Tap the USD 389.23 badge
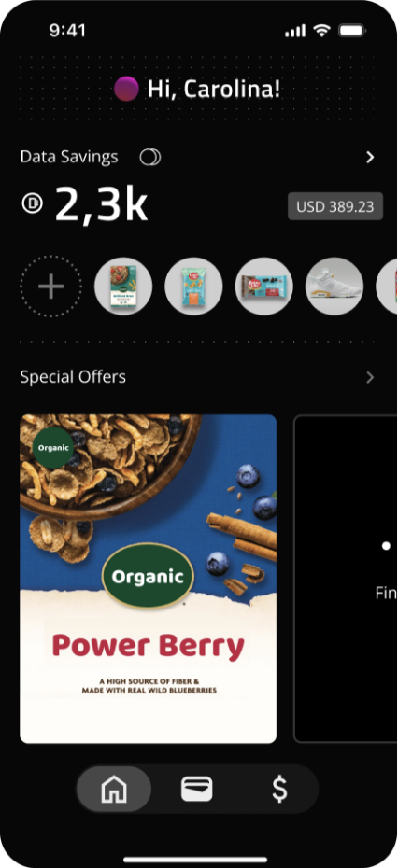398x868 pixels. 335,207
